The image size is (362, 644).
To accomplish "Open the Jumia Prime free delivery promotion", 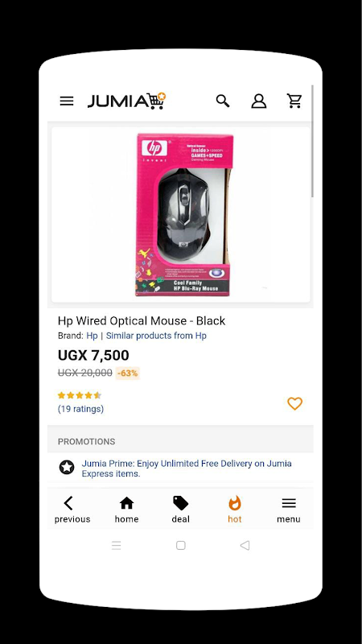I will pyautogui.click(x=187, y=469).
